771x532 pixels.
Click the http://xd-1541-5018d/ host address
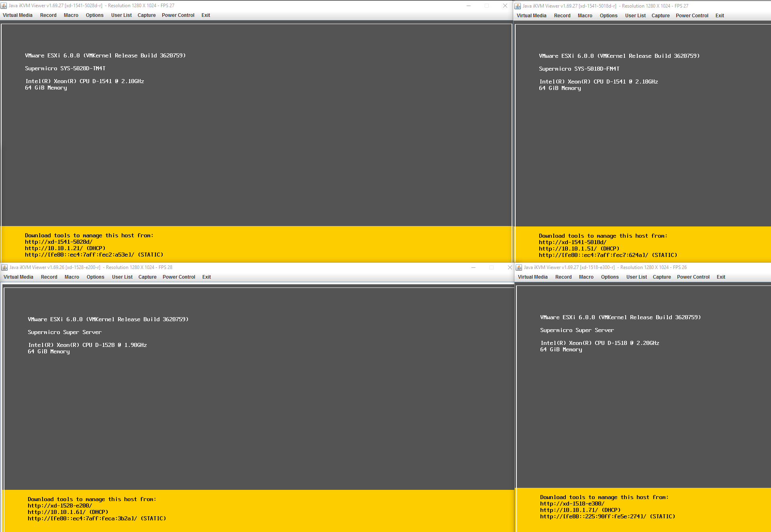click(573, 243)
